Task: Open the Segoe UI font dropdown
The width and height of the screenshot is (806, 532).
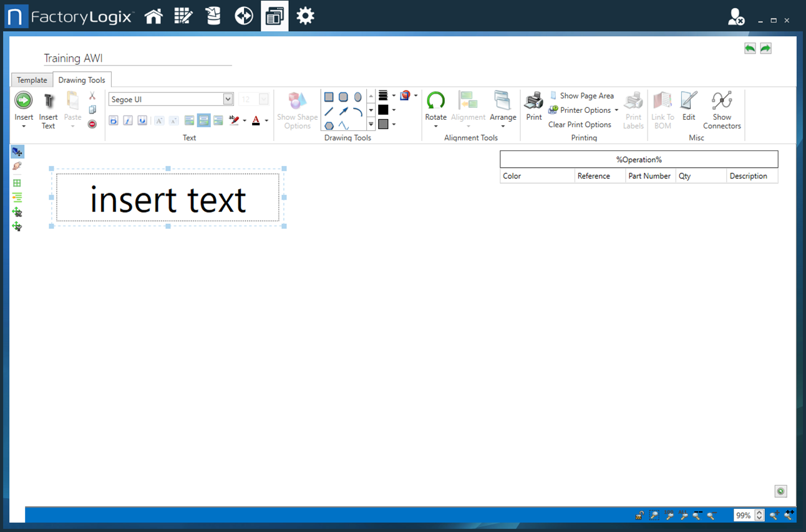Action: click(x=228, y=99)
